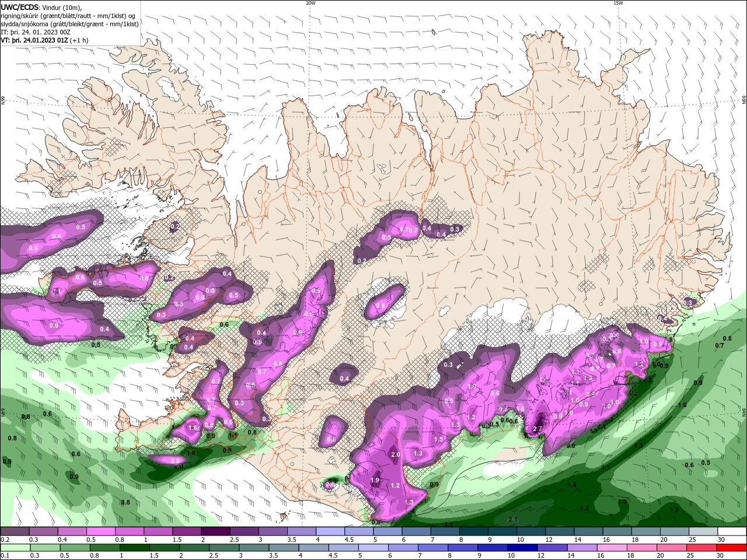Click the 'slydda/snjókoma' legend description line
This screenshot has height=560, width=747.
(69, 24)
